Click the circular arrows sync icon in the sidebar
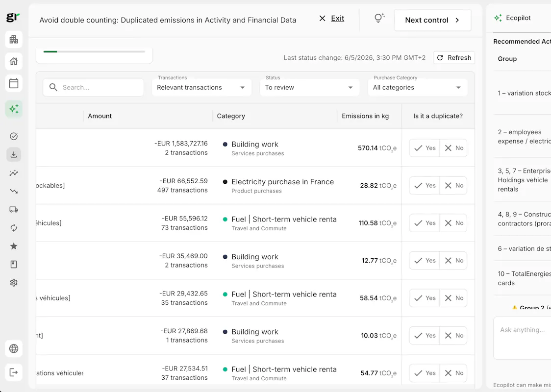 click(14, 228)
